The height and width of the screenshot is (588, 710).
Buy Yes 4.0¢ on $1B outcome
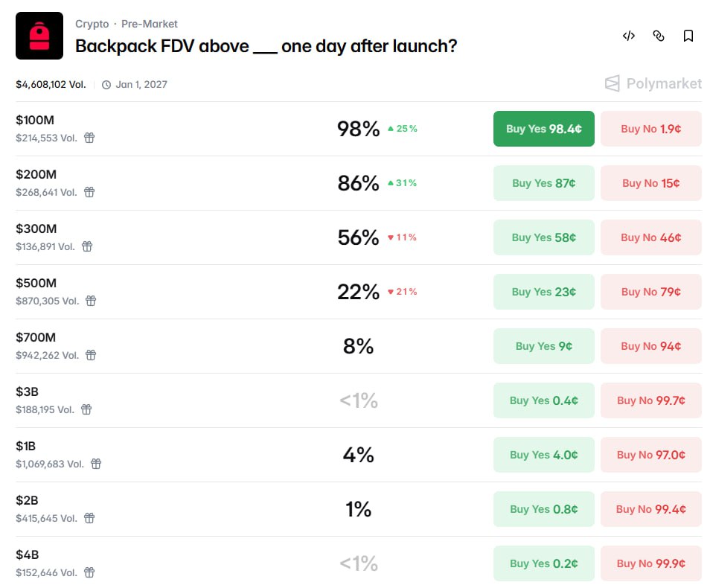coord(544,455)
